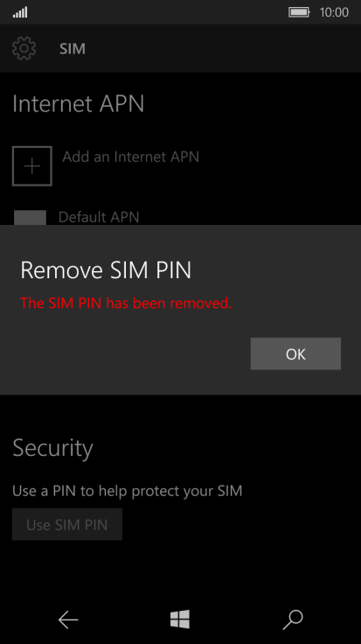The width and height of the screenshot is (361, 644).
Task: Tap 'Use a PIN to help protect your SIM' text
Action: 127,491
